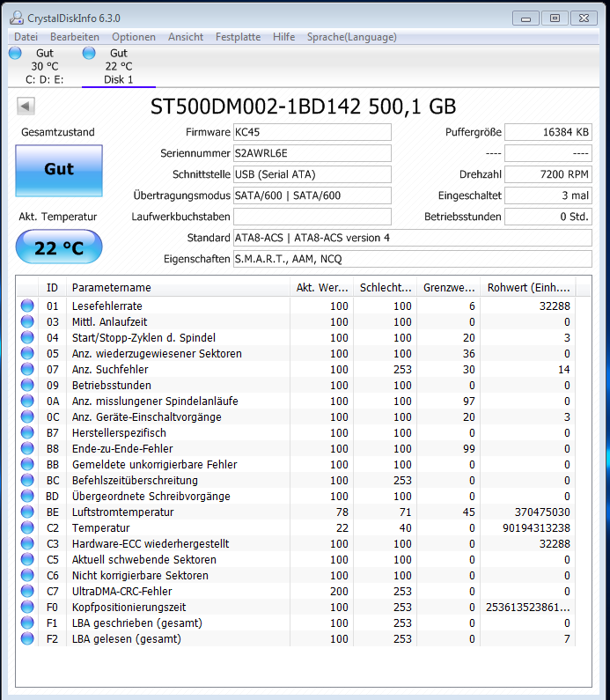Click the Standard field ATA8-ACS
610x700 pixels.
coord(413,238)
